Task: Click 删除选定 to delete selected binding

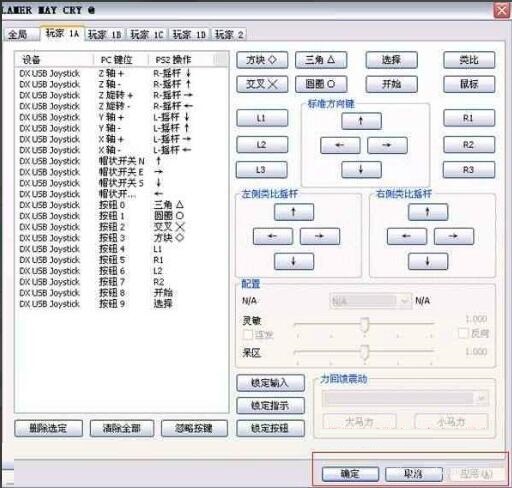Action: click(x=48, y=428)
